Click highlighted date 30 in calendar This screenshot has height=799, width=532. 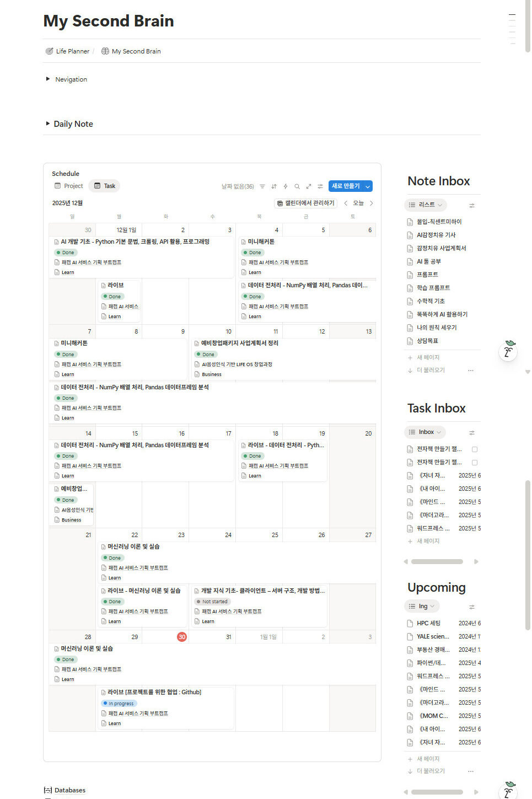(x=181, y=637)
